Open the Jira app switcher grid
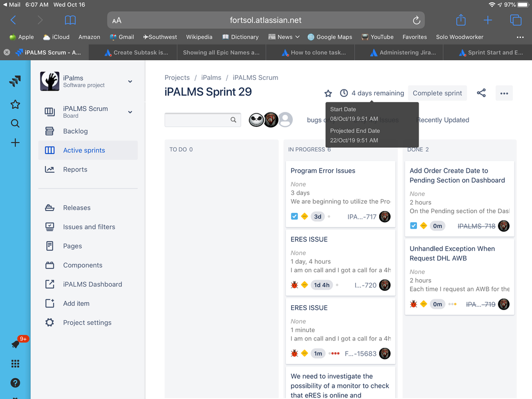 tap(15, 364)
